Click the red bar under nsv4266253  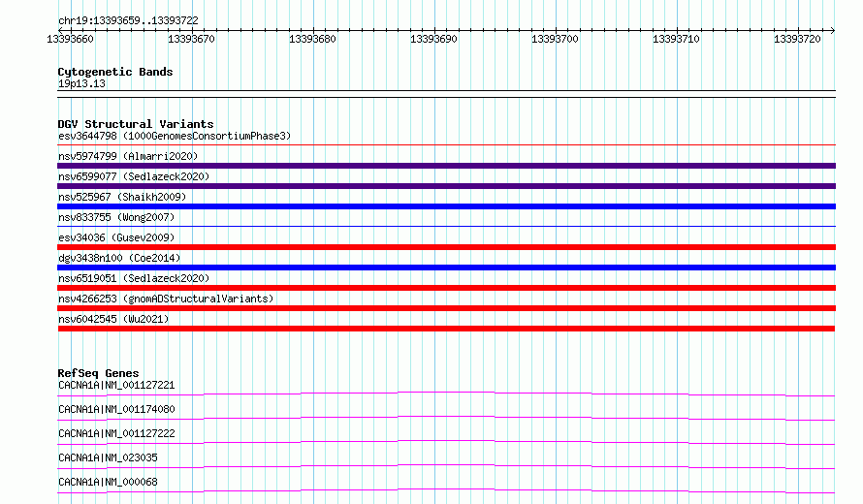446,308
